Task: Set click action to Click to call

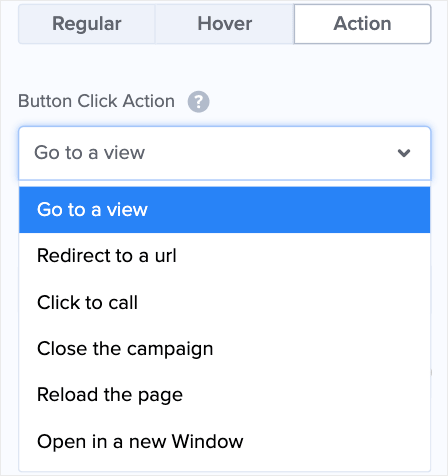Action: click(x=225, y=303)
